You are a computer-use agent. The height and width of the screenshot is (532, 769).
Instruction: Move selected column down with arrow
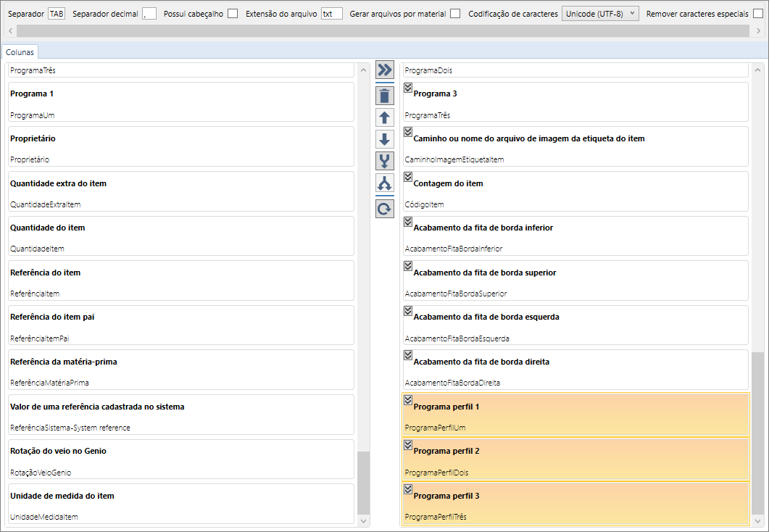pos(384,139)
